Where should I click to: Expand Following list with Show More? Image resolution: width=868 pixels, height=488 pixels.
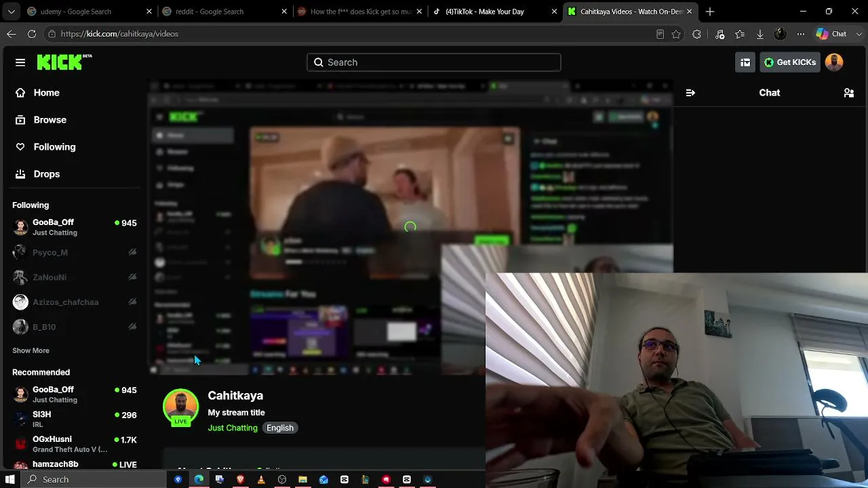[31, 350]
